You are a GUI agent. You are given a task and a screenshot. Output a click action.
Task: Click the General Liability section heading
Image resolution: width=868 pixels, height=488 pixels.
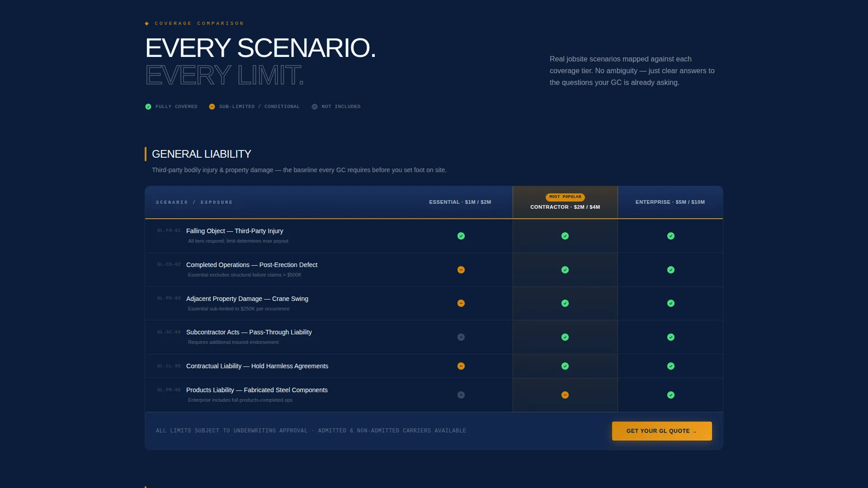(x=201, y=154)
